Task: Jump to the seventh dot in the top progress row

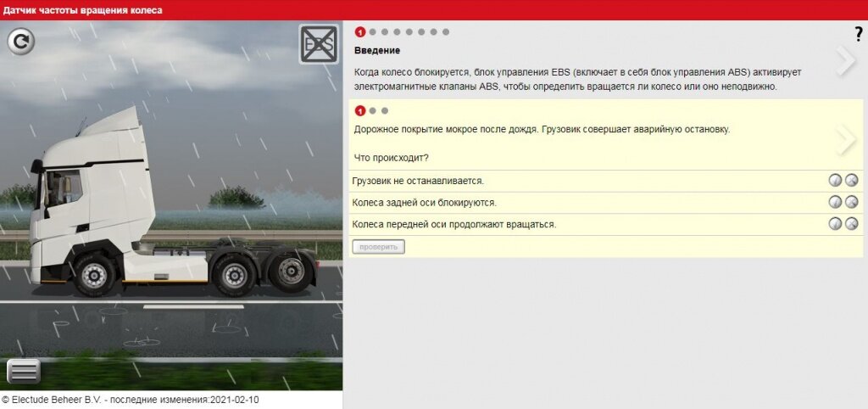Action: (x=433, y=32)
